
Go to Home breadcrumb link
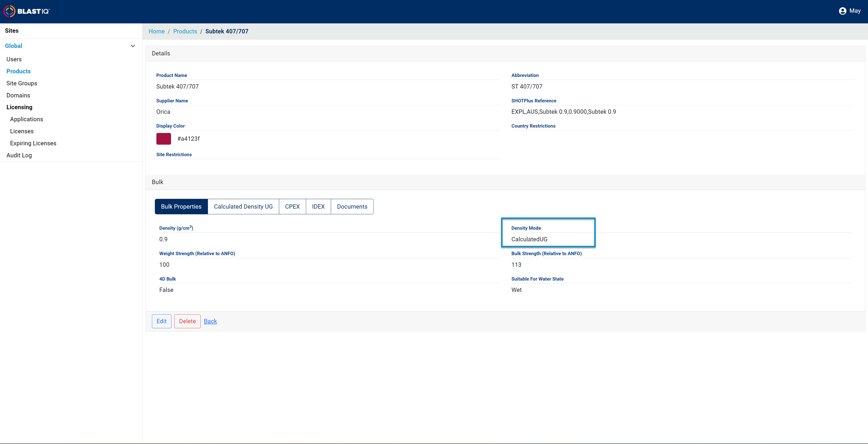[157, 31]
